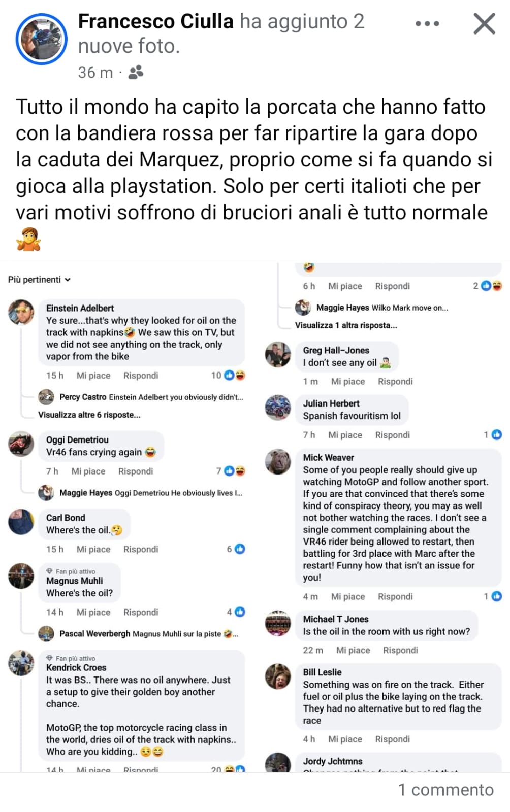Reply to Greg Hall-Jones with Rispondi
The image size is (510, 812).
pos(395,381)
